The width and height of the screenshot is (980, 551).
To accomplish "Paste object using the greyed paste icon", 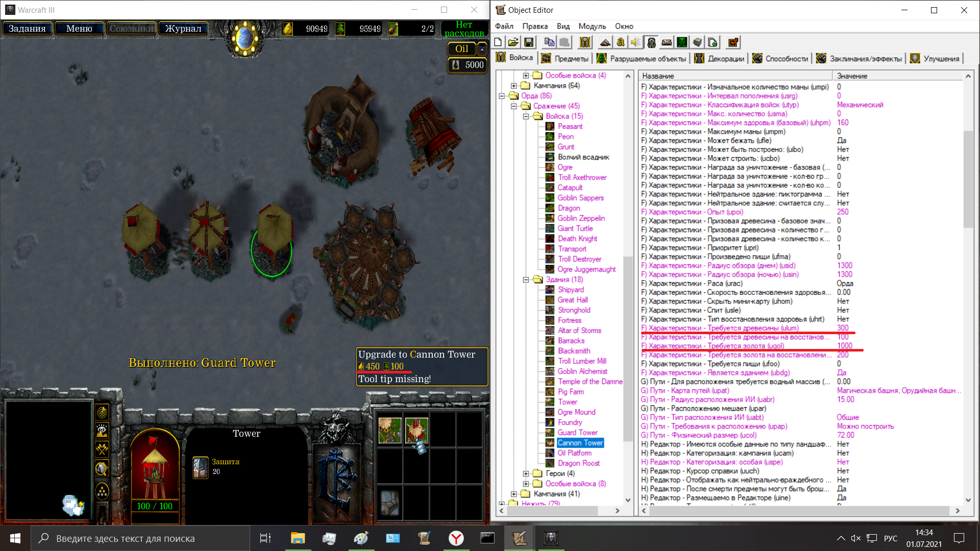I will 565,42.
